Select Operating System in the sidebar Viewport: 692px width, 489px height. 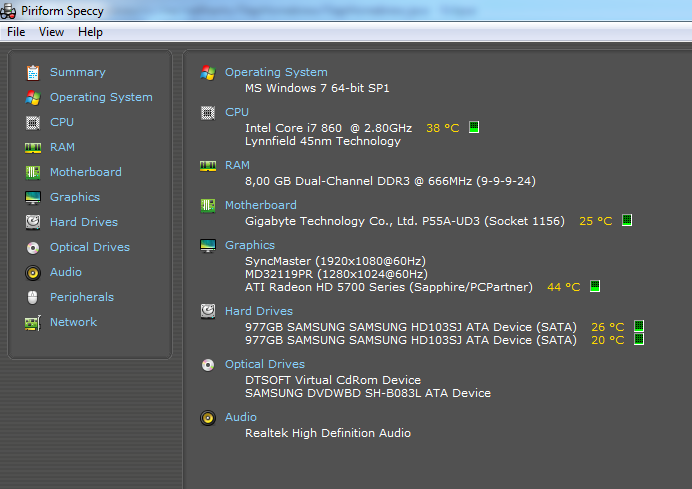point(101,97)
